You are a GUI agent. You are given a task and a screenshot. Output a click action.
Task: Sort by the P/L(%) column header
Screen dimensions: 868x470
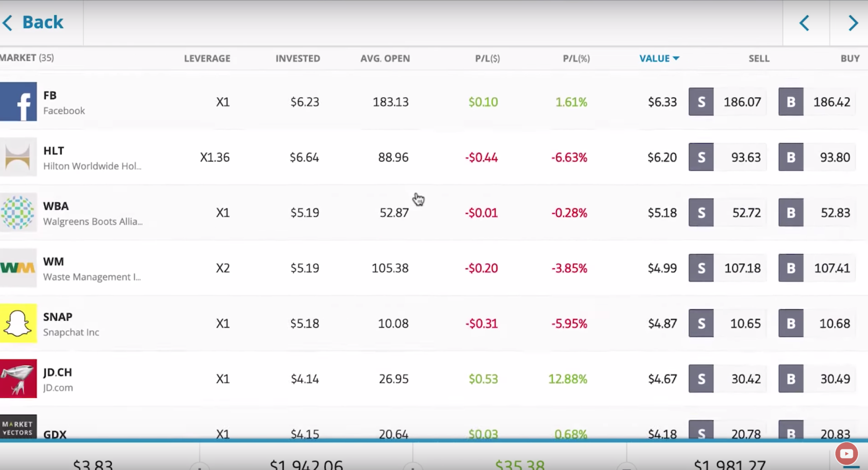[576, 58]
